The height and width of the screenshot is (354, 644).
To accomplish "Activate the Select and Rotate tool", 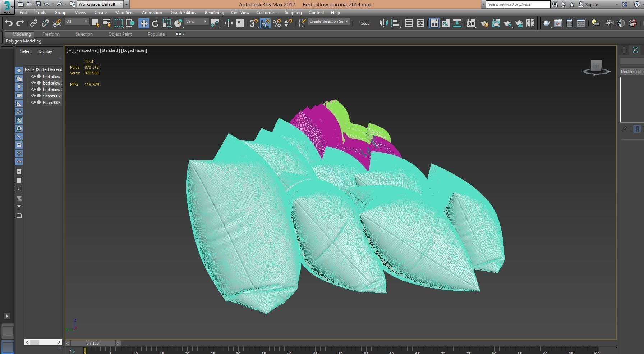I will tap(155, 23).
